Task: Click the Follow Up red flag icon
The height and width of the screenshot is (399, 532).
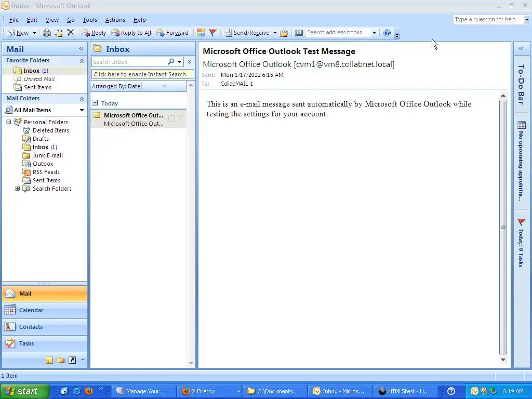Action: tap(213, 33)
